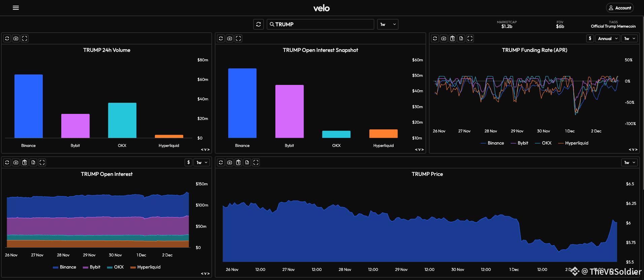The image size is (644, 280).
Task: Click the Account button
Action: click(620, 8)
